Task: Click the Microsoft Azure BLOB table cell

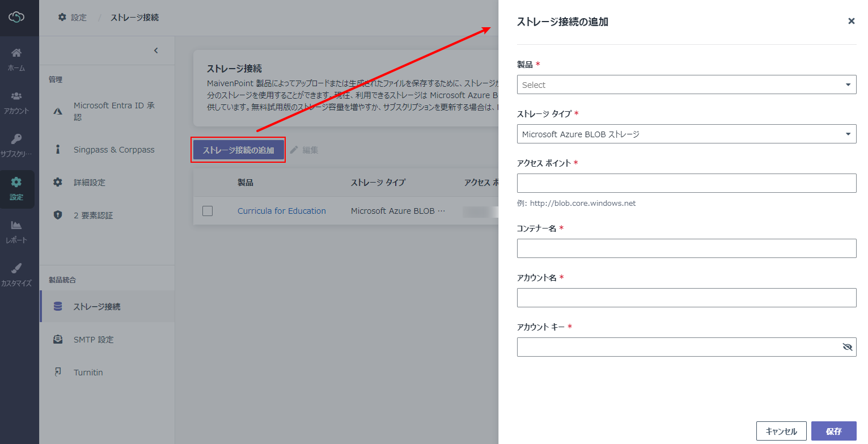Action: [398, 211]
